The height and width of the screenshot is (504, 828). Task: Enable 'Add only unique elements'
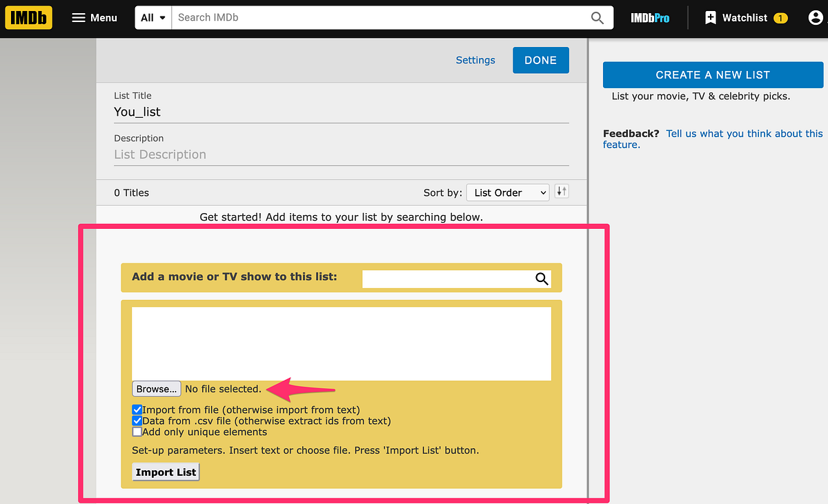137,431
